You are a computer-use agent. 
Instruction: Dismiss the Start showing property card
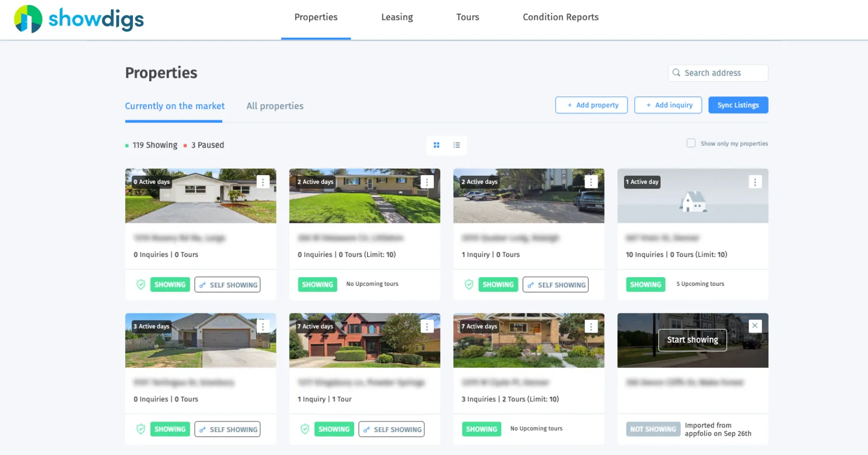coord(755,326)
